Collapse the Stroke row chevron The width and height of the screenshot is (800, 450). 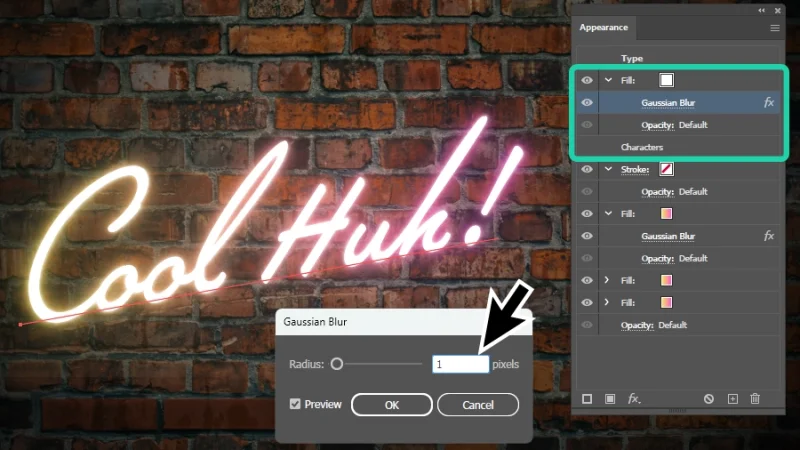coord(608,169)
